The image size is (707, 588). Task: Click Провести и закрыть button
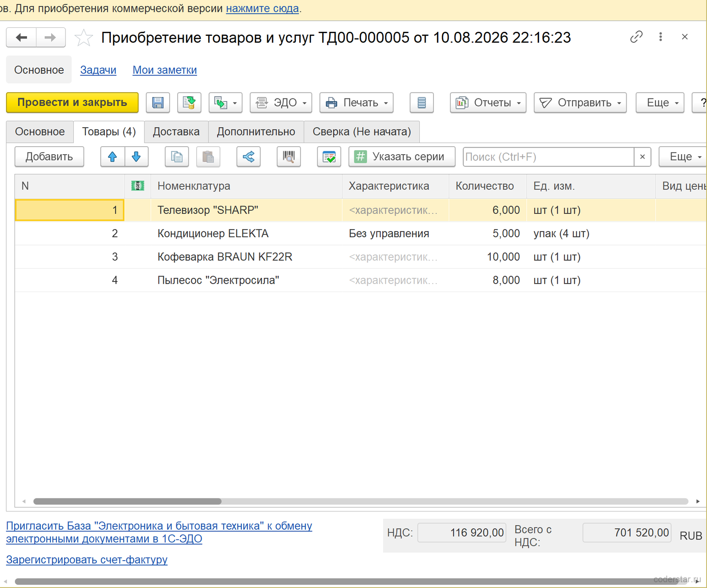coord(72,102)
